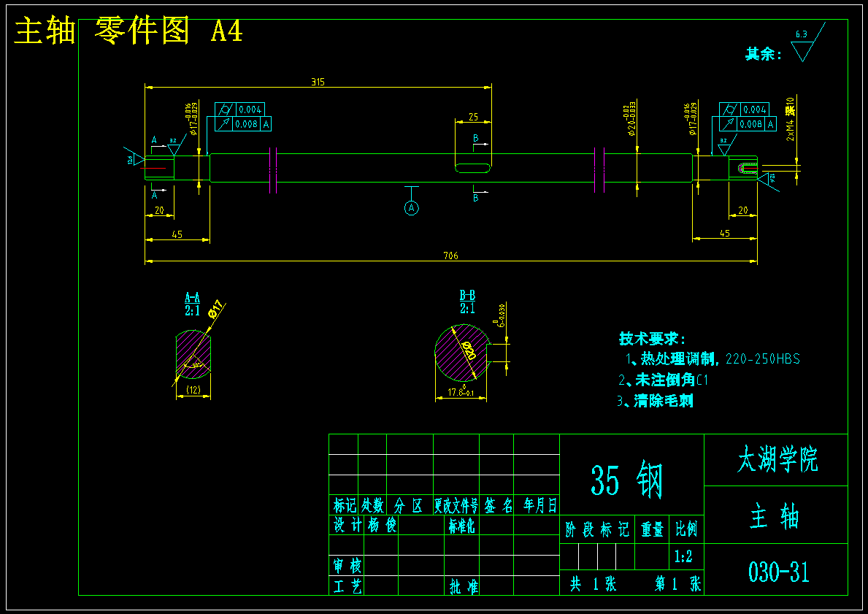Click the 处数 column header
868x614 pixels.
(x=372, y=505)
